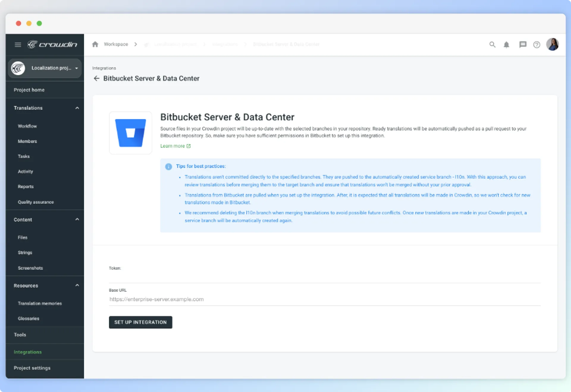
Task: Click Workspace breadcrumb
Action: click(116, 44)
